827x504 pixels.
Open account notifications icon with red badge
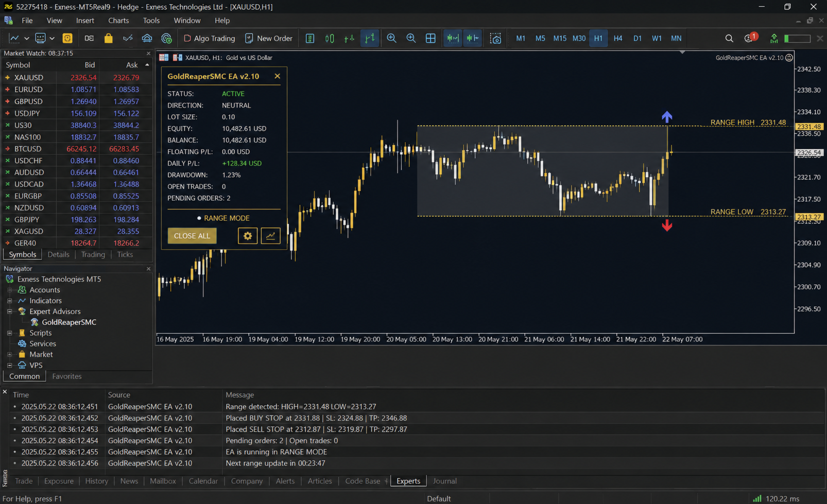coord(750,38)
